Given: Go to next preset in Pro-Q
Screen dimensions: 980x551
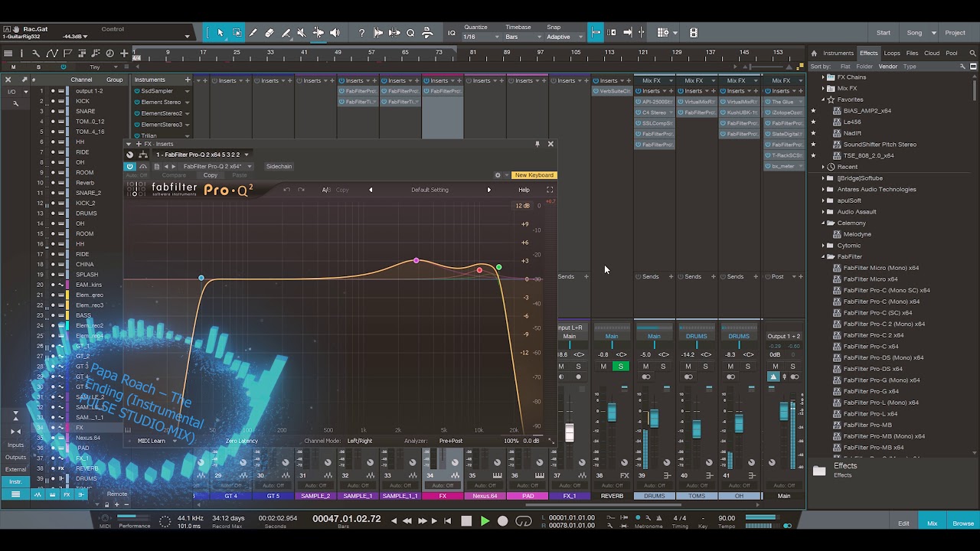Looking at the screenshot, I should click(x=488, y=190).
